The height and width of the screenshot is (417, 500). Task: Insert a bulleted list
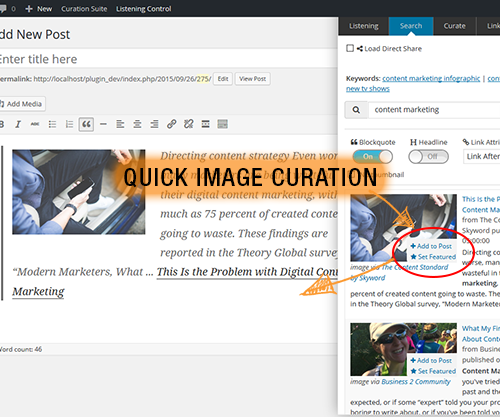point(52,124)
